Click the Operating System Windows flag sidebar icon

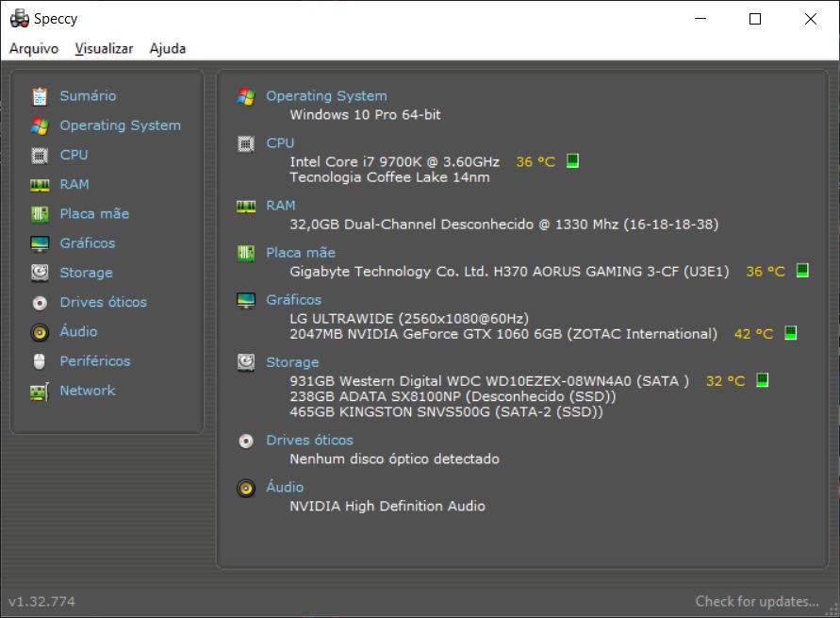[40, 125]
